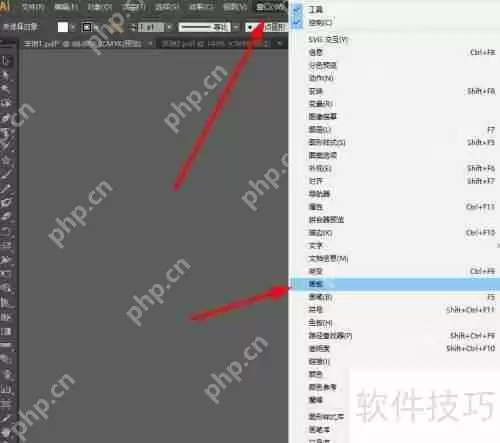Image resolution: width=500 pixels, height=443 pixels.
Task: Open the variable width profile dropdown
Action: tap(236, 27)
